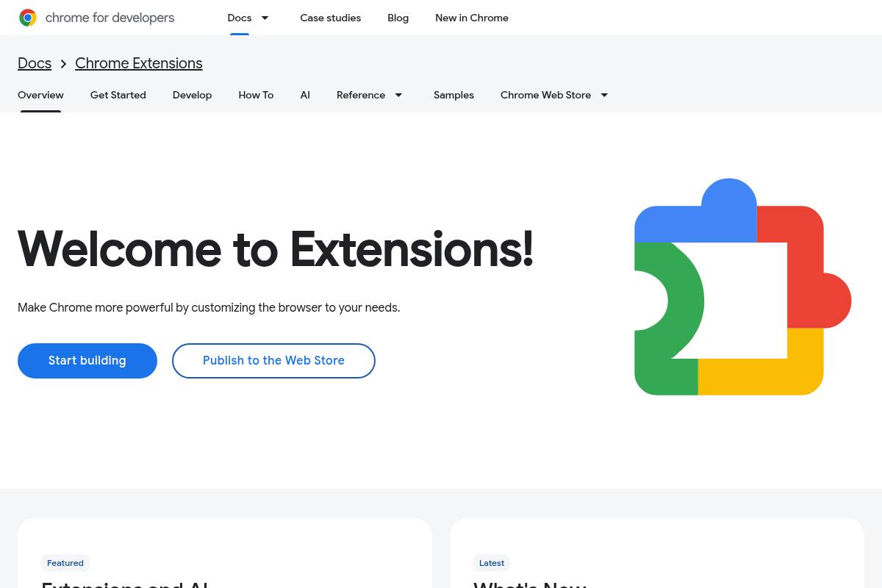Click the 'Make Chrome more powerful' subtitle text
This screenshot has width=882, height=588.
coord(209,307)
